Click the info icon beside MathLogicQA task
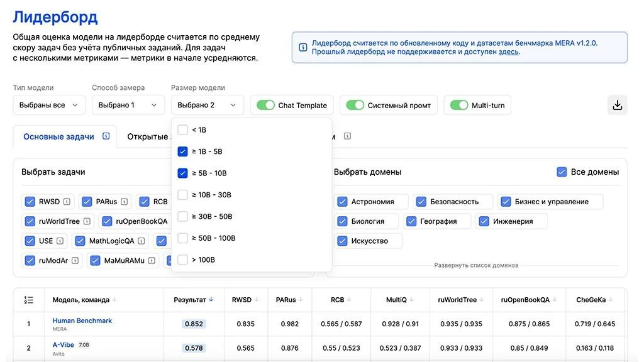Screen dimensions: 644x362 (x=142, y=241)
